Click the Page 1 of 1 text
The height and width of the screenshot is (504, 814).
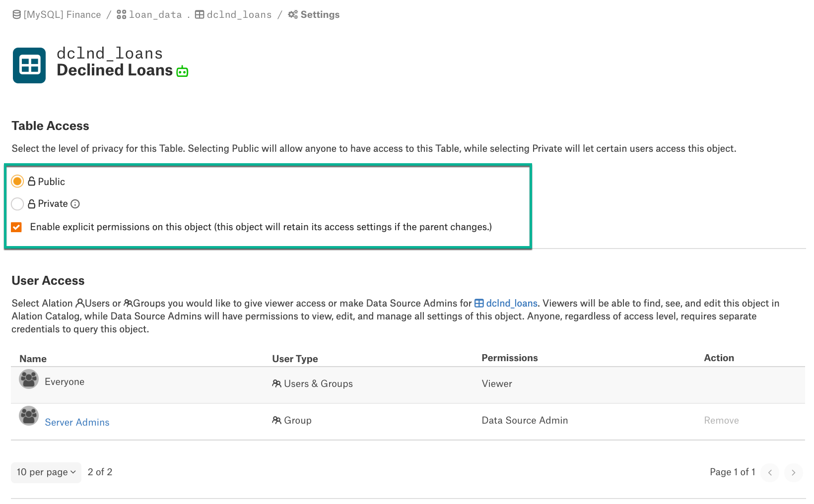coord(732,472)
